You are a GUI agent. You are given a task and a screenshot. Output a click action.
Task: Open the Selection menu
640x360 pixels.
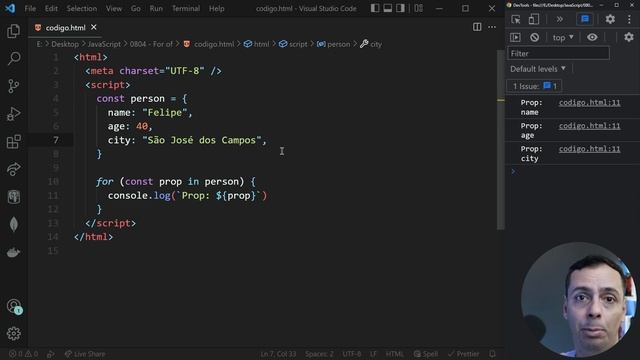(x=82, y=8)
